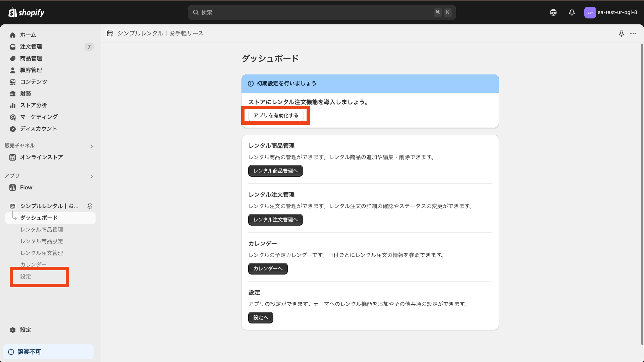Pin the シンプルレンタル app in the sidebar
Image resolution: width=644 pixels, height=362 pixels.
click(90, 206)
